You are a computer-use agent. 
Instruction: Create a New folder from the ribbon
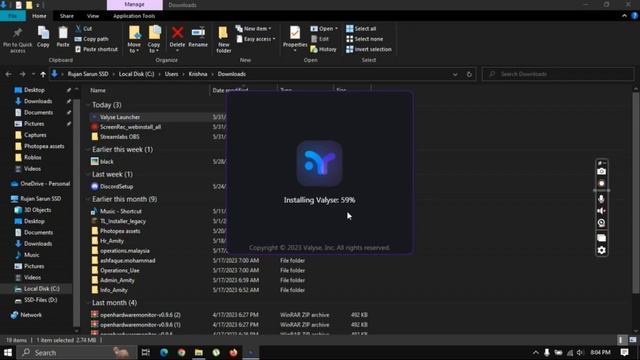(223, 39)
